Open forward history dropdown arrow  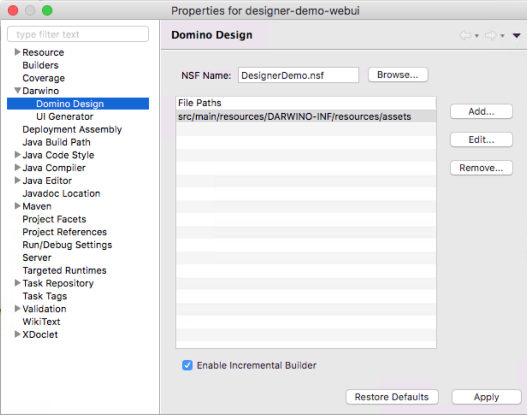pos(502,36)
